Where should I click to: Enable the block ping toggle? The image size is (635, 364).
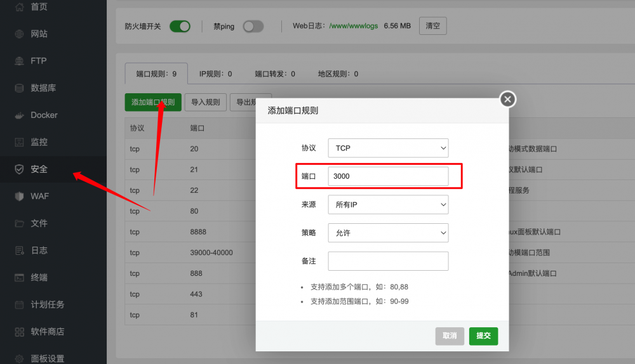(253, 27)
